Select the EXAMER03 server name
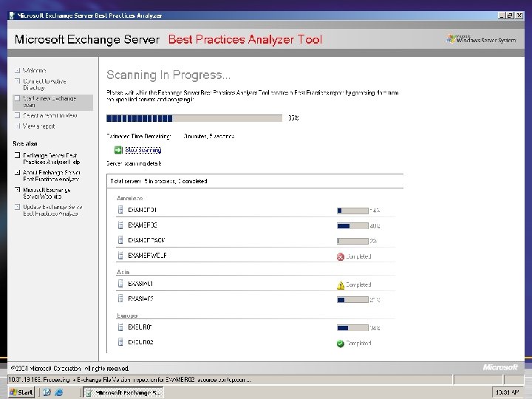Image resolution: width=532 pixels, height=399 pixels. (x=143, y=225)
